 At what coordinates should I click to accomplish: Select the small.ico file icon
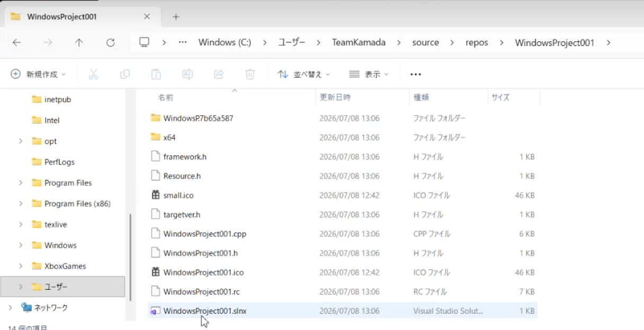155,195
